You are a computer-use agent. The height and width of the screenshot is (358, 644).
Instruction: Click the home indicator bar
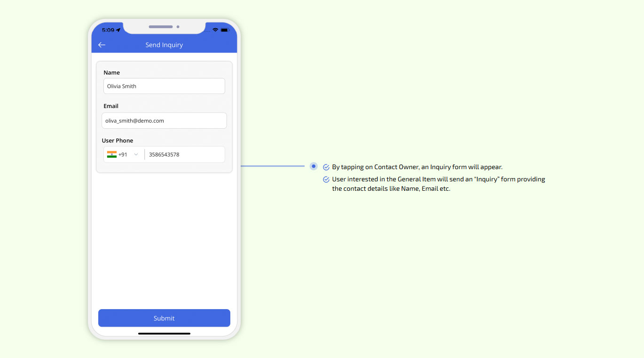[x=164, y=334]
